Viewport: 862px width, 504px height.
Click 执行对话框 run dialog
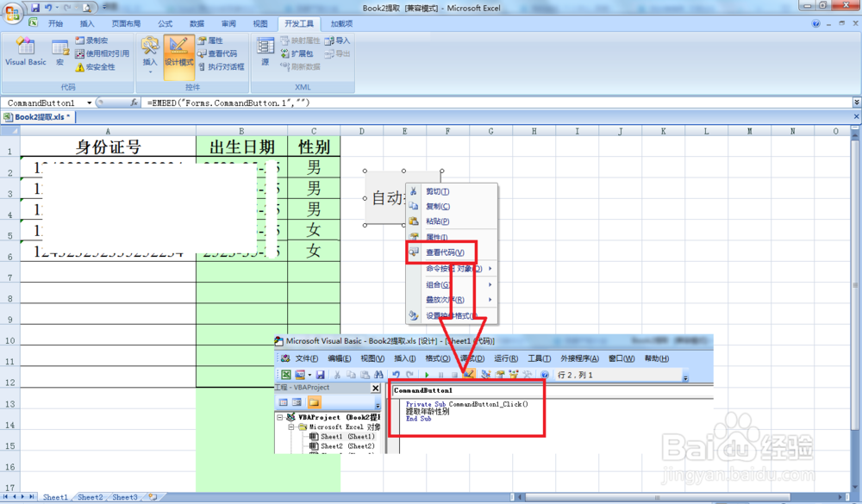221,66
